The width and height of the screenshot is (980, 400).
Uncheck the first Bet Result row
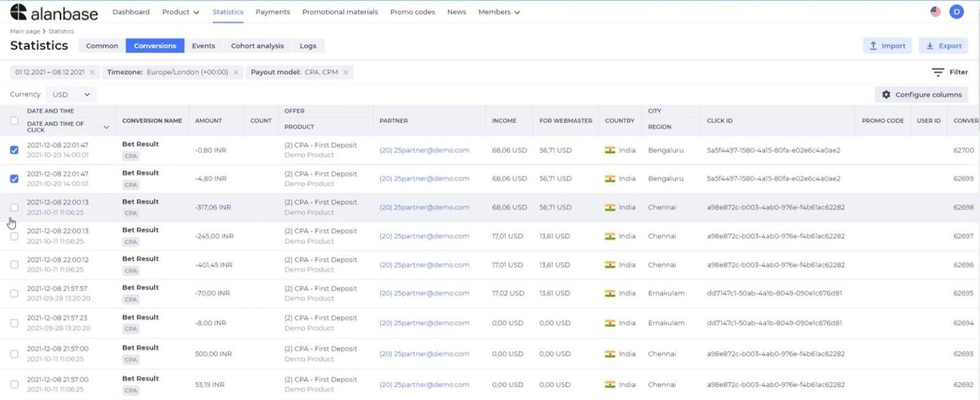click(x=14, y=149)
